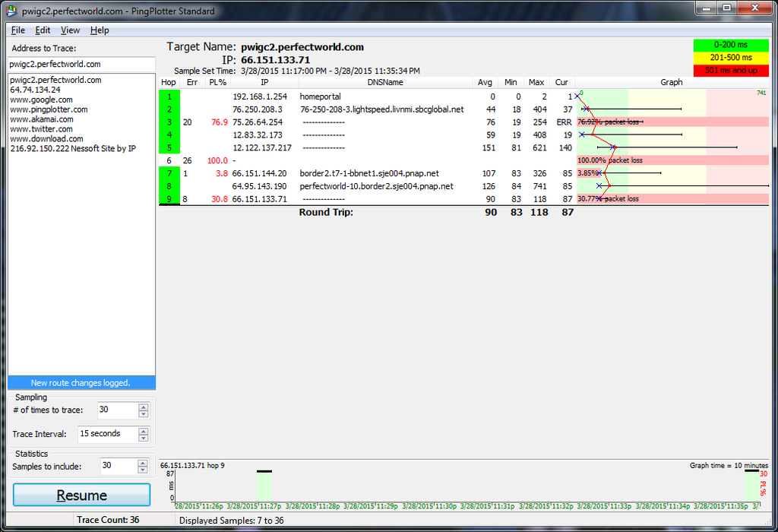Step Trace Interval up with the arrow

[144, 431]
